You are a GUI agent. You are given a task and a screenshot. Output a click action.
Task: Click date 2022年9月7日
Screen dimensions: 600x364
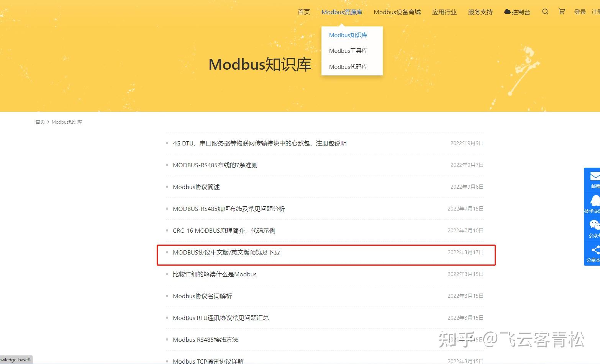tap(467, 165)
